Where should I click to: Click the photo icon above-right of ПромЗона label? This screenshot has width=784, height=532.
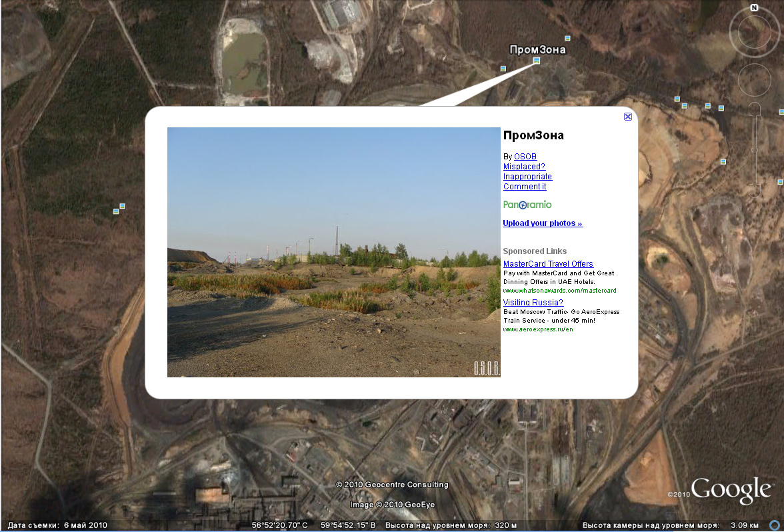point(567,38)
